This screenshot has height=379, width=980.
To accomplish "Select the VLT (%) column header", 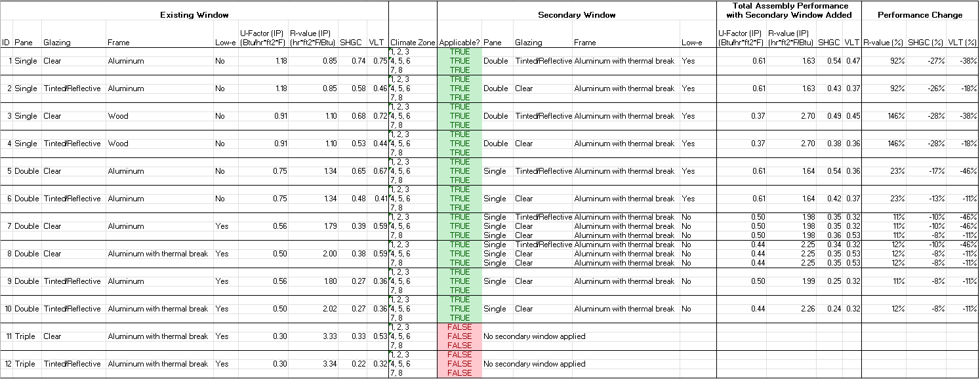I will pos(964,42).
